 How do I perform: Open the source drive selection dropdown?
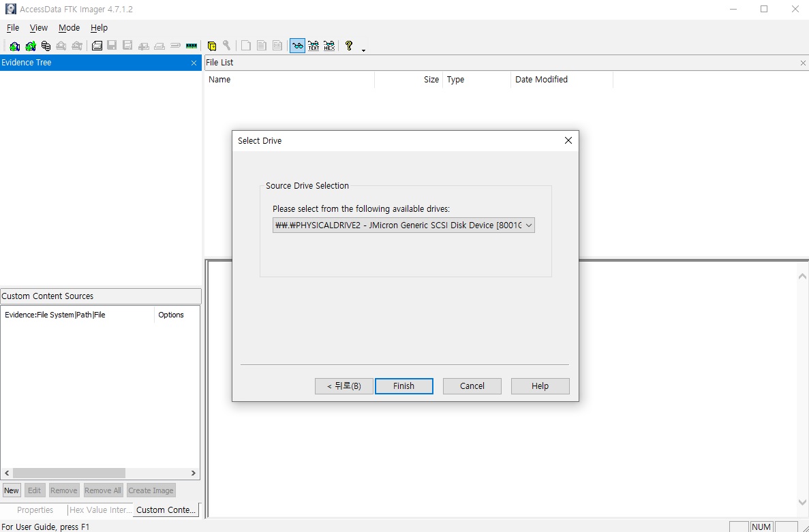pos(403,225)
